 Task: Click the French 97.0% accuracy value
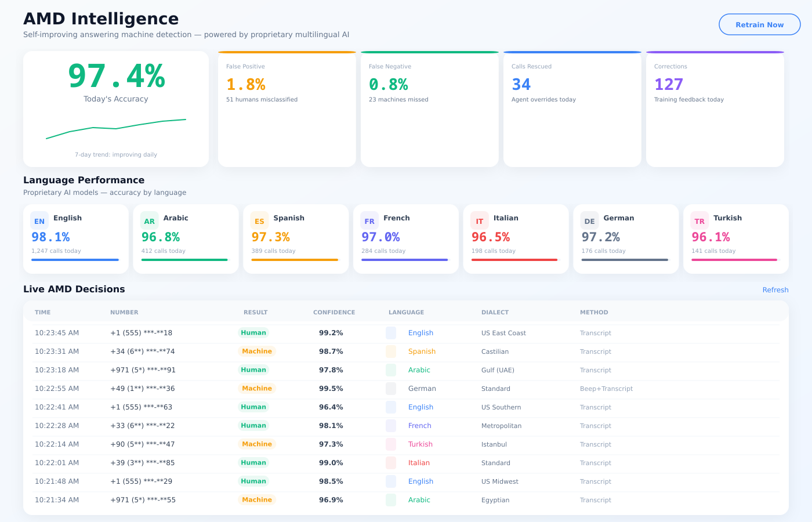(380, 237)
